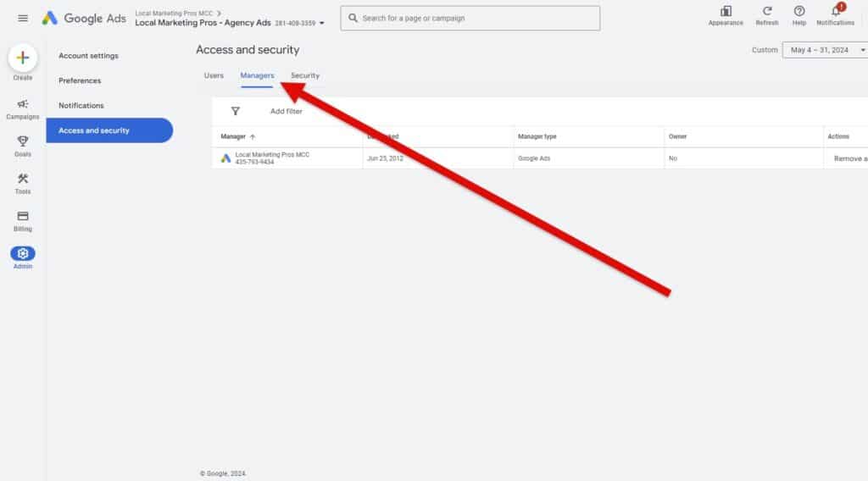This screenshot has width=868, height=481.
Task: Click Remove access for Local Marketing Pros MCC
Action: [851, 158]
